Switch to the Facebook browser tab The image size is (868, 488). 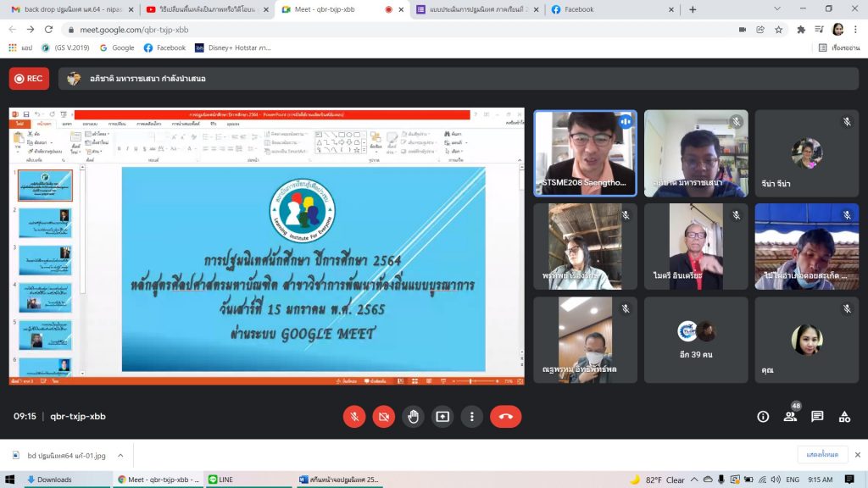[x=610, y=9]
